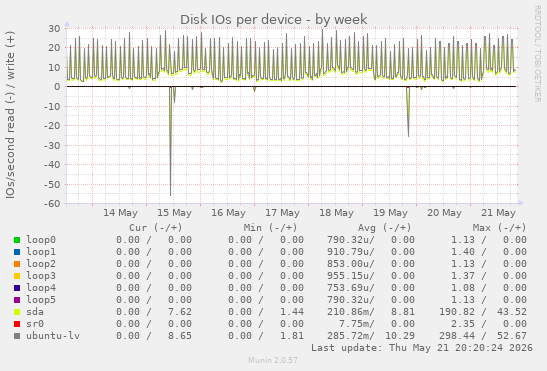Click the 21 May axis label
The width and height of the screenshot is (547, 371).
(499, 213)
